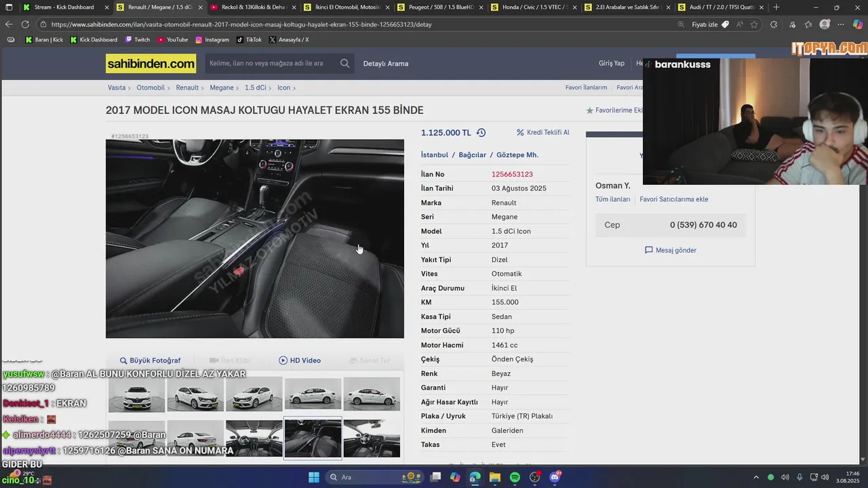Activate the read aloud icon in the address bar

click(740, 24)
